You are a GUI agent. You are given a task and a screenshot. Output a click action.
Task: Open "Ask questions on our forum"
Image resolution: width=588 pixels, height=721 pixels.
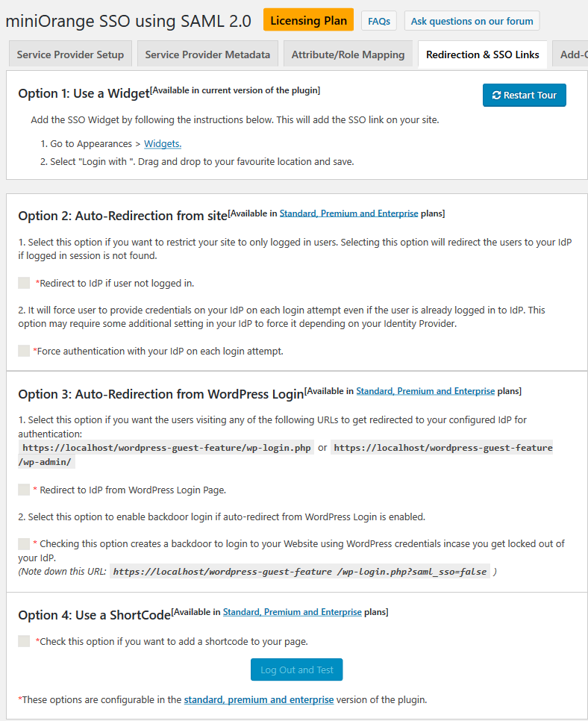[x=472, y=21]
